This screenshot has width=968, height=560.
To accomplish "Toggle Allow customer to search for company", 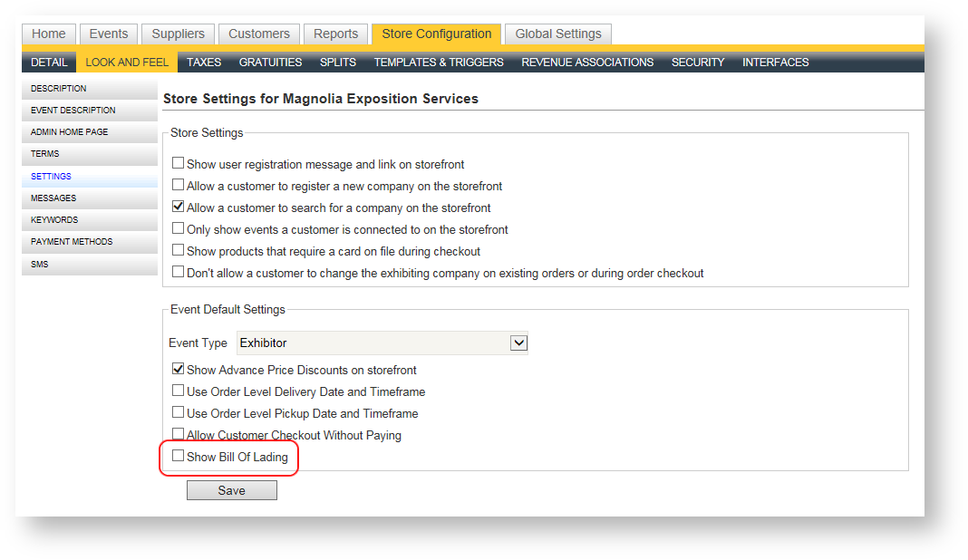I will tap(179, 208).
